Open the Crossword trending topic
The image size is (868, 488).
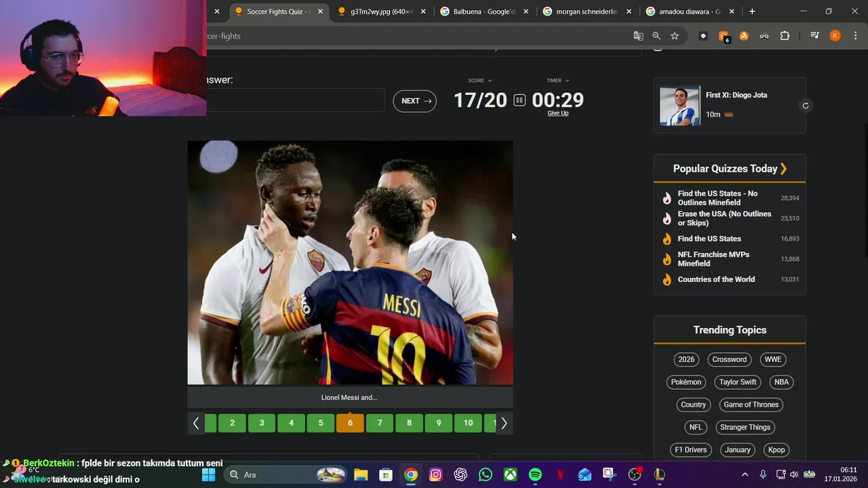(729, 359)
